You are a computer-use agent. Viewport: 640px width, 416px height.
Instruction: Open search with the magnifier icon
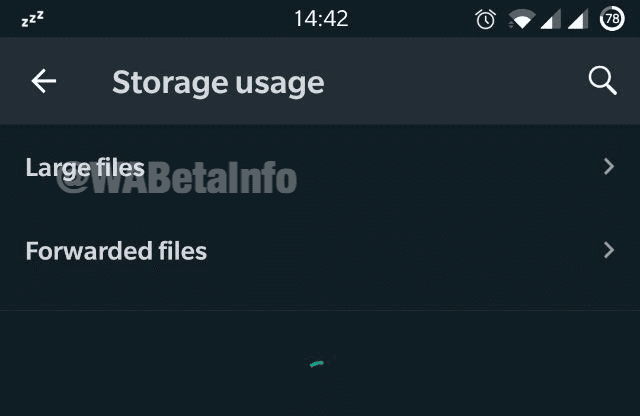click(x=602, y=81)
